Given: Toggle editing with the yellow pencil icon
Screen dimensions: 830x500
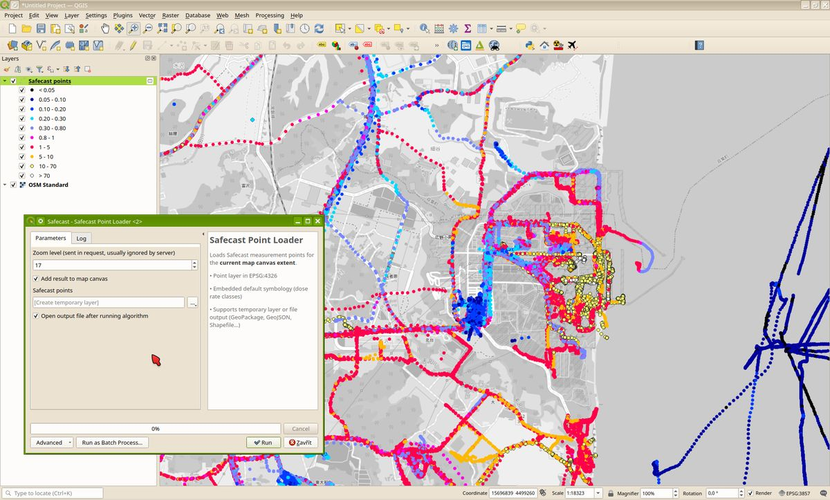Looking at the screenshot, I should point(133,46).
